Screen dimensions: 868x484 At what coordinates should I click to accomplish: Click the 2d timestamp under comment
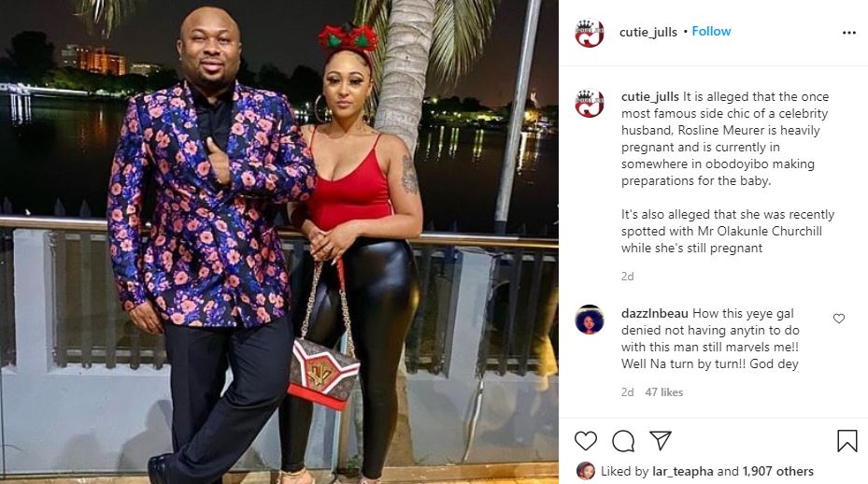pos(627,392)
